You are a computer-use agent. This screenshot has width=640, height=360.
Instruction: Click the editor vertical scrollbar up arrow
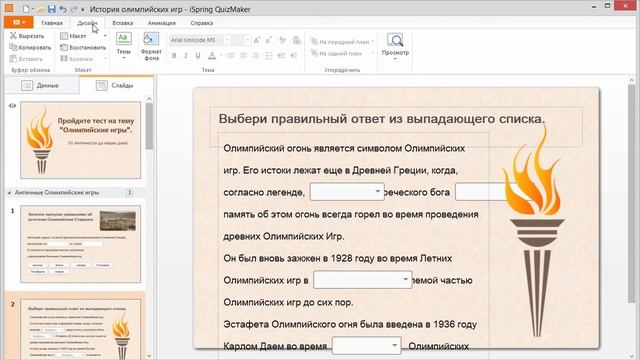pyautogui.click(x=632, y=80)
